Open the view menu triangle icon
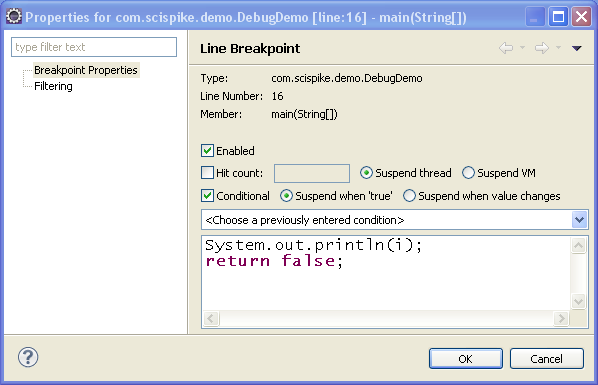Image resolution: width=598 pixels, height=385 pixels. click(x=577, y=48)
